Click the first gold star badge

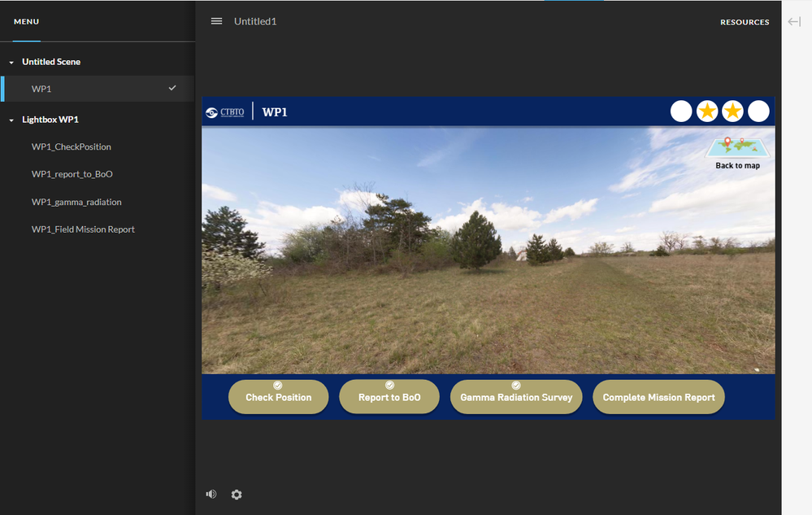[x=707, y=111]
